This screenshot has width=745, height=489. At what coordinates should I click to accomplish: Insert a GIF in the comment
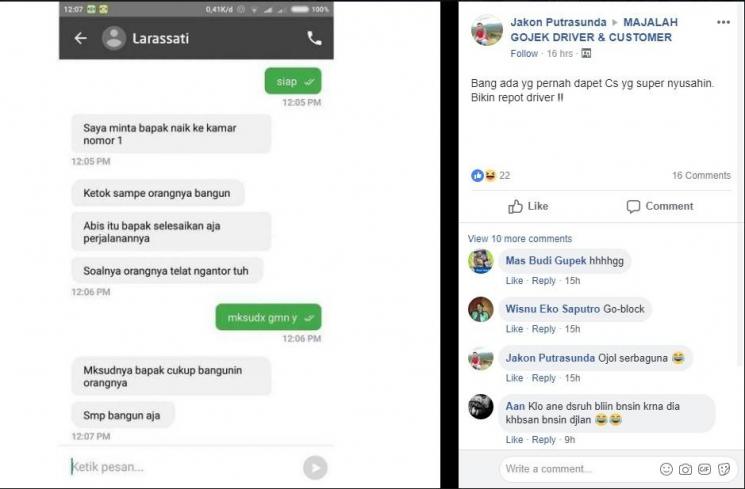coord(704,470)
